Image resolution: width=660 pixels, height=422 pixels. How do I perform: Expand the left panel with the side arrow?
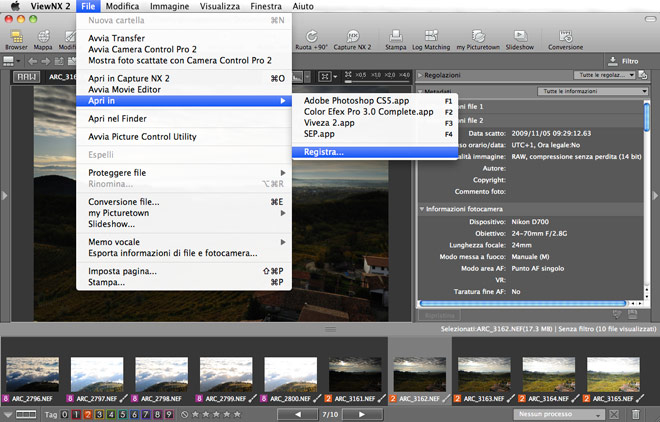pyautogui.click(x=4, y=196)
